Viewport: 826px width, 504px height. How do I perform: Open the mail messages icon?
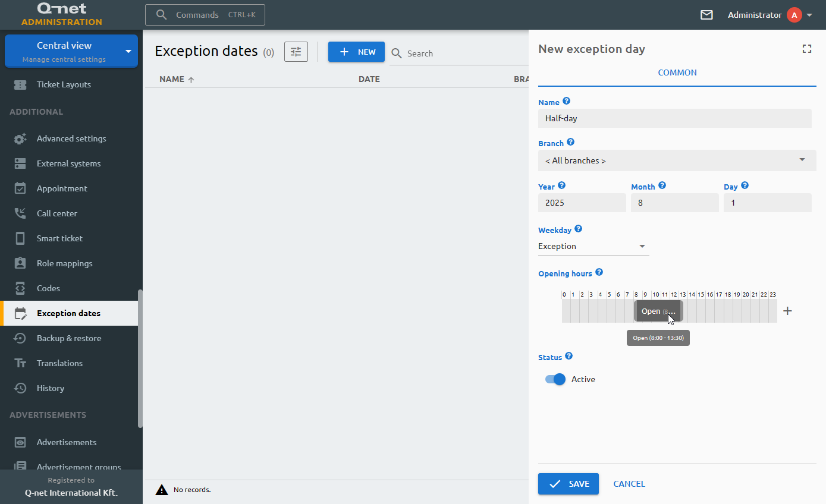click(x=706, y=15)
